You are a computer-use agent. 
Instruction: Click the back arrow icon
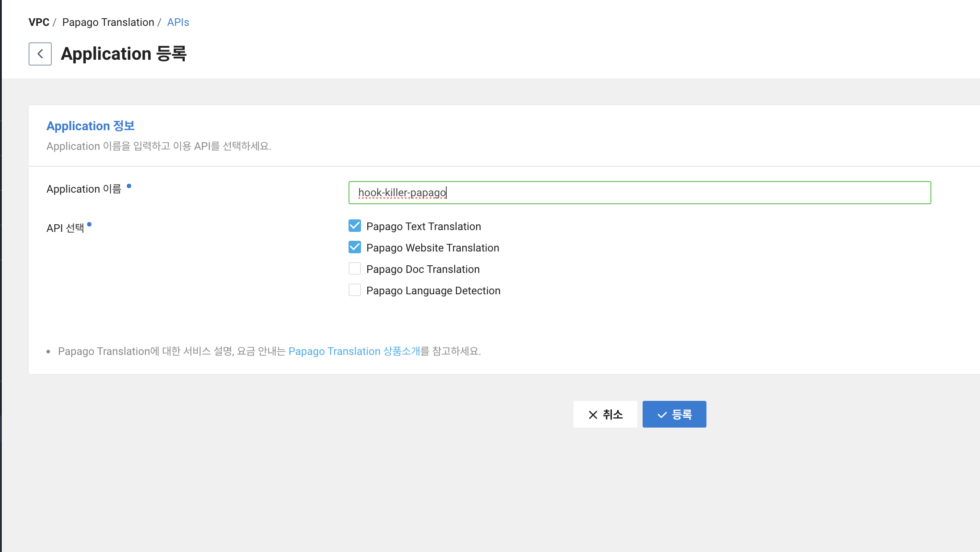tap(40, 54)
